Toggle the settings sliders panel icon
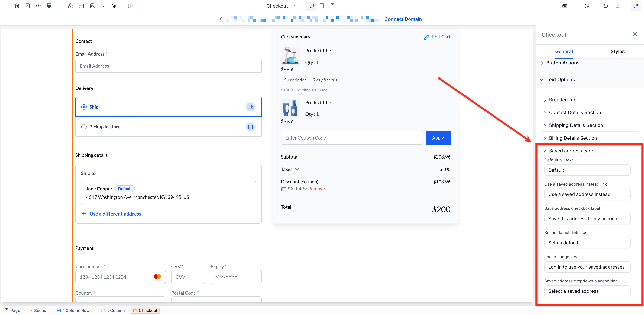Viewport: 644px width, 315px height. (x=636, y=6)
